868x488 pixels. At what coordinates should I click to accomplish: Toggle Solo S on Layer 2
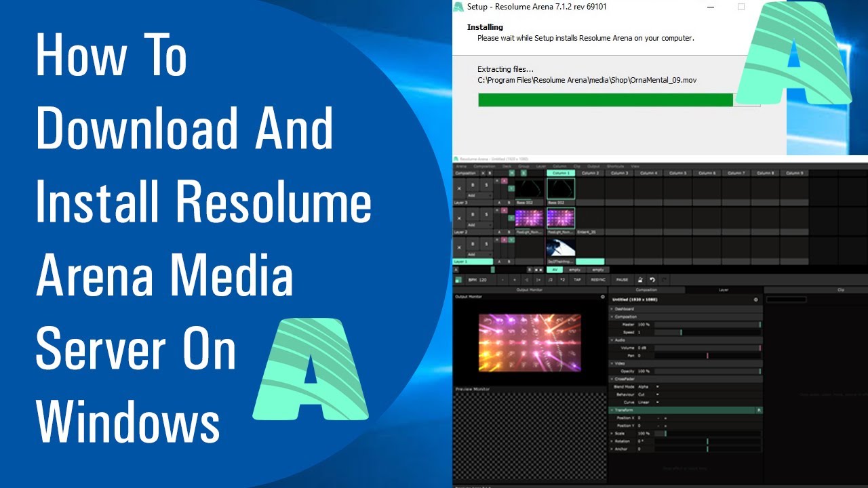point(486,214)
